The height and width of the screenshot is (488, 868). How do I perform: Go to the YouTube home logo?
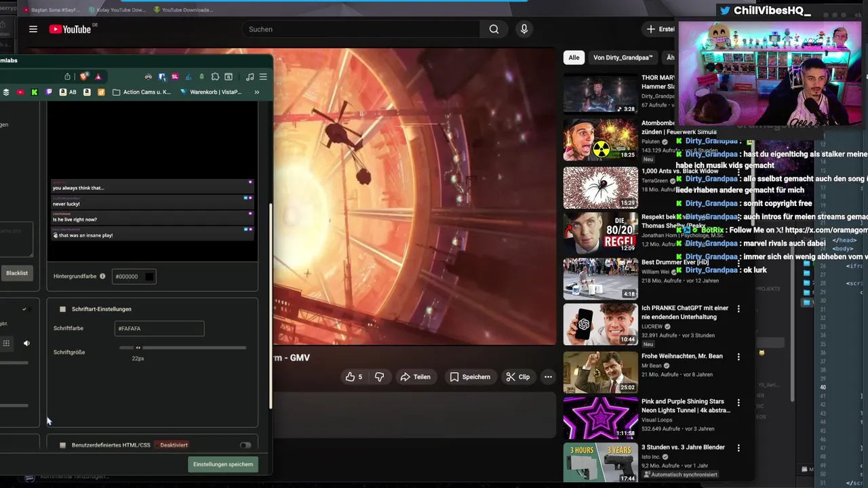coord(71,29)
